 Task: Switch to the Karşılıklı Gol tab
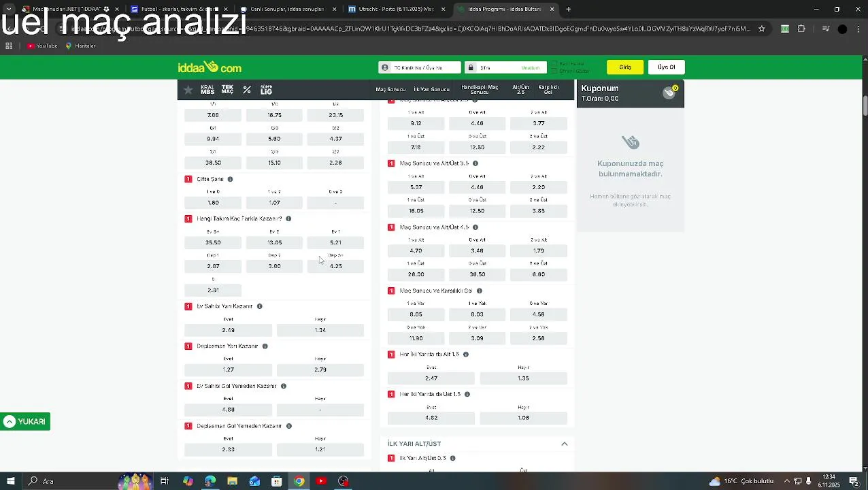548,90
